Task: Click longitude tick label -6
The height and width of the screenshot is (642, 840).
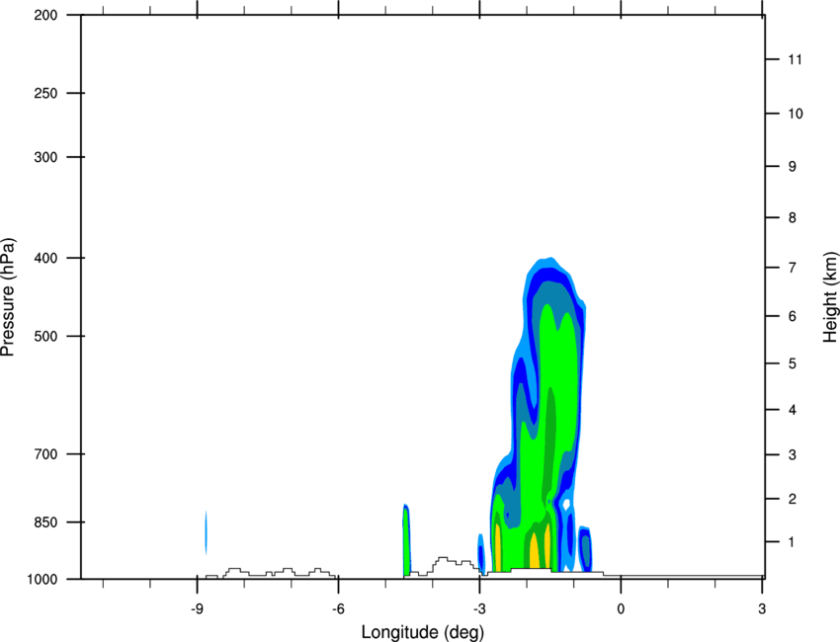Action: click(338, 609)
